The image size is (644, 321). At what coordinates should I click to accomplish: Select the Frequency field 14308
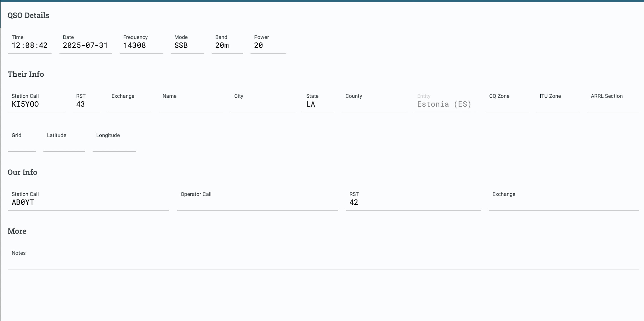point(141,43)
